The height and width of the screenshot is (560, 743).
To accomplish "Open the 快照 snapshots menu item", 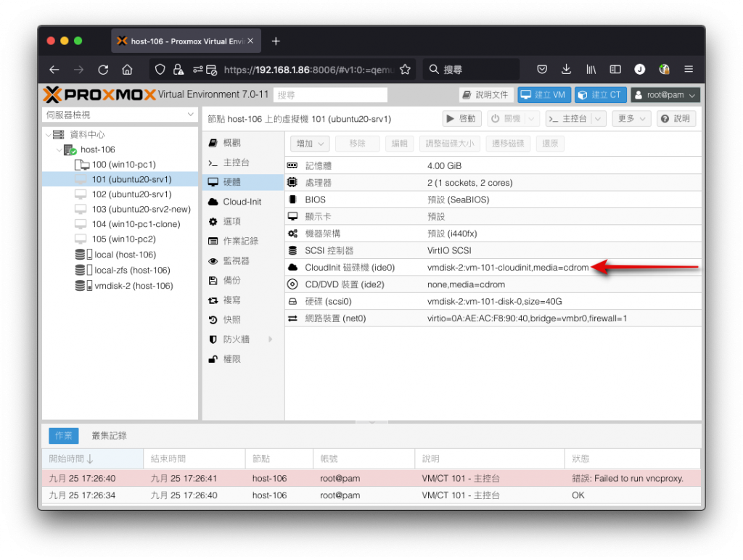I will click(x=244, y=320).
